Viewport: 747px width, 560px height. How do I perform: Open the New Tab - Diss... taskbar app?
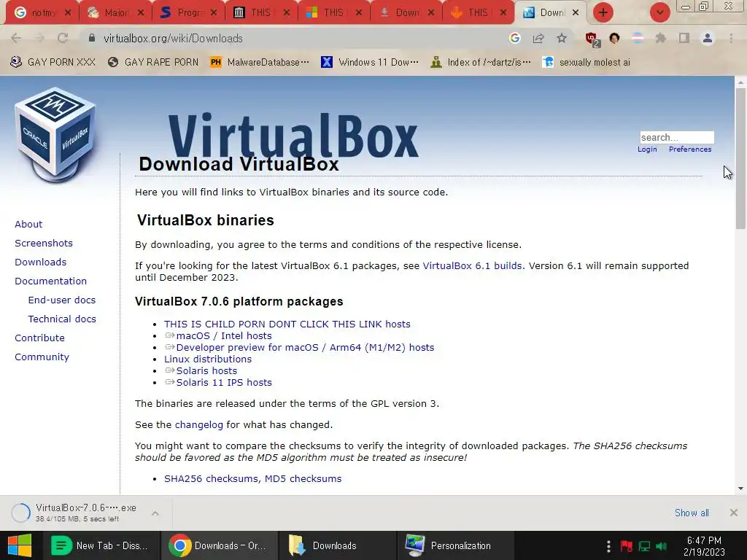101,545
